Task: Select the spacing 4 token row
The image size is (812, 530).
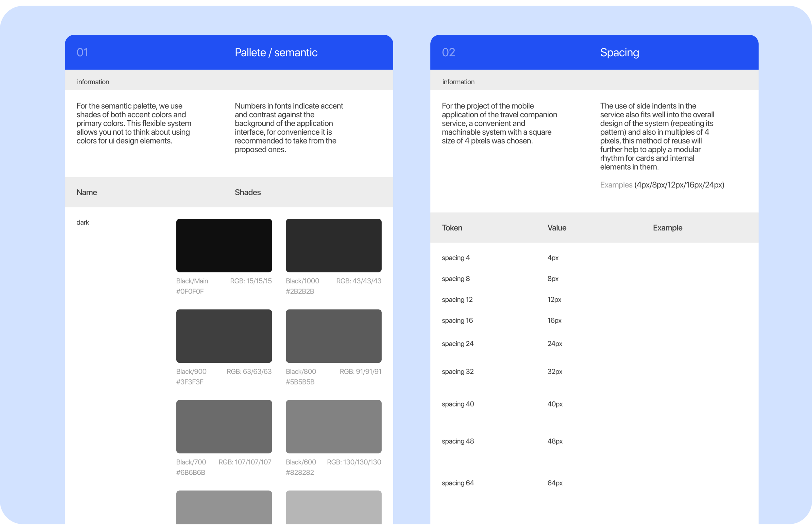Action: point(455,258)
